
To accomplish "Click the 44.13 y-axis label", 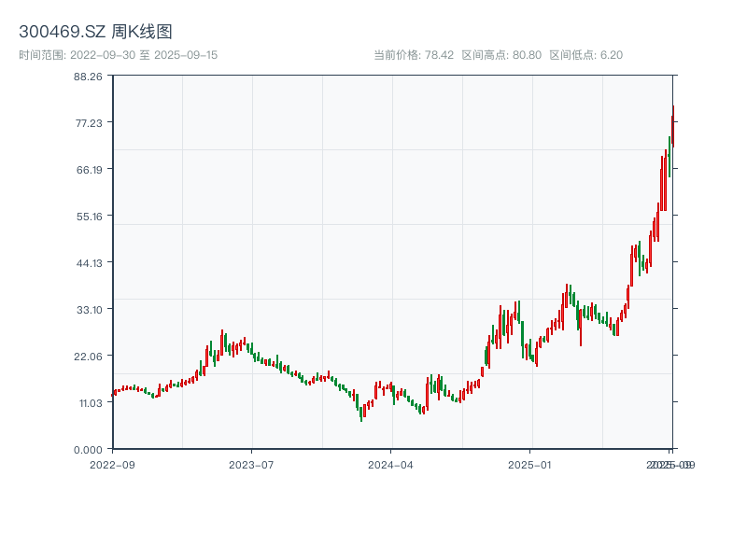I will [87, 263].
